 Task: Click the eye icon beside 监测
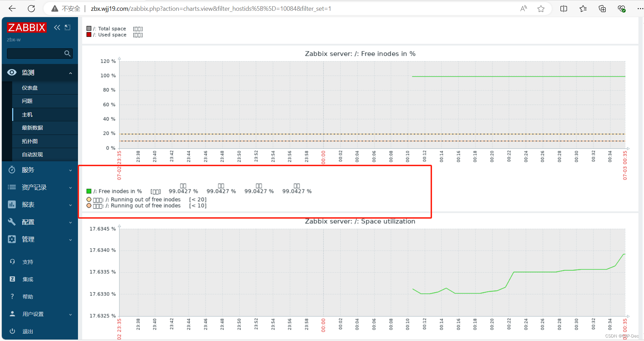pos(12,72)
